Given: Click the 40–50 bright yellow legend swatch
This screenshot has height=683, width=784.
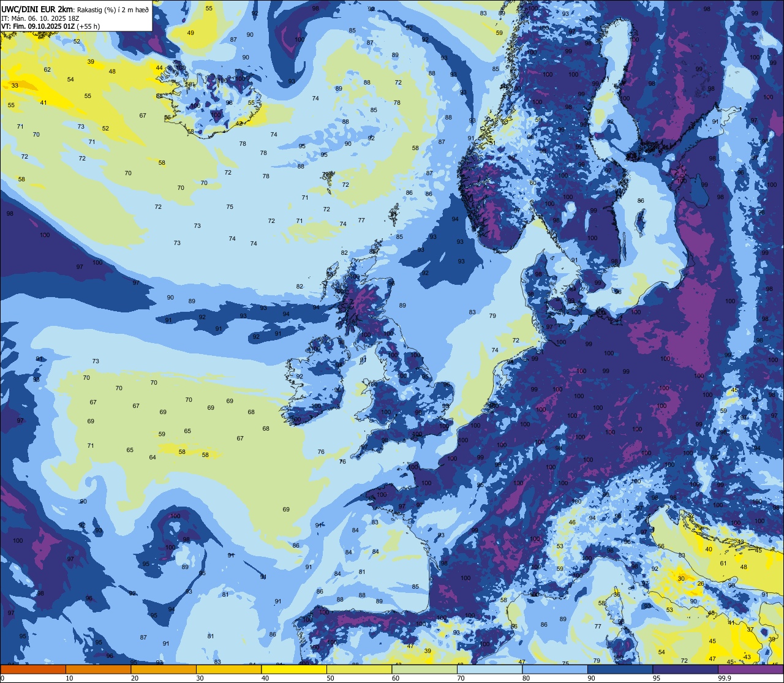Looking at the screenshot, I should pyautogui.click(x=294, y=669).
